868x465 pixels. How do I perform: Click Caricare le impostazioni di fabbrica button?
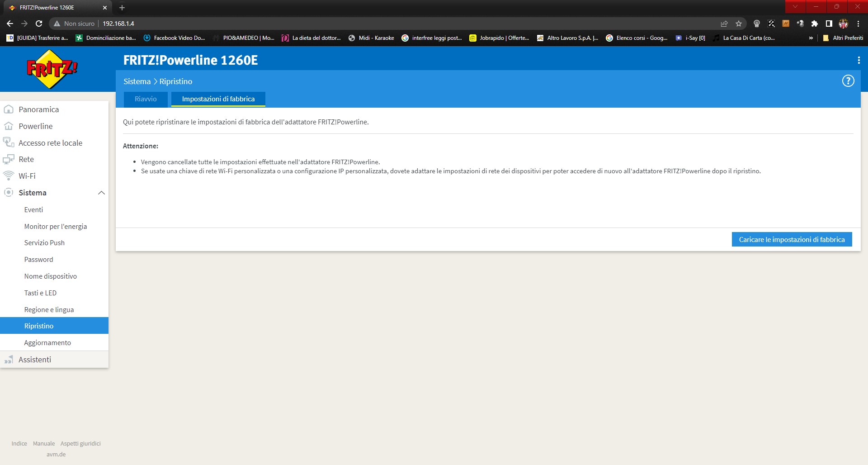tap(792, 239)
